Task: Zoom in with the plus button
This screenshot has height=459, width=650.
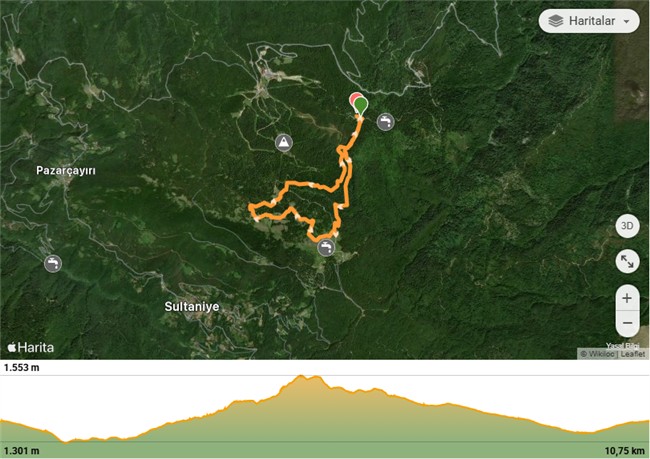Action: [627, 298]
